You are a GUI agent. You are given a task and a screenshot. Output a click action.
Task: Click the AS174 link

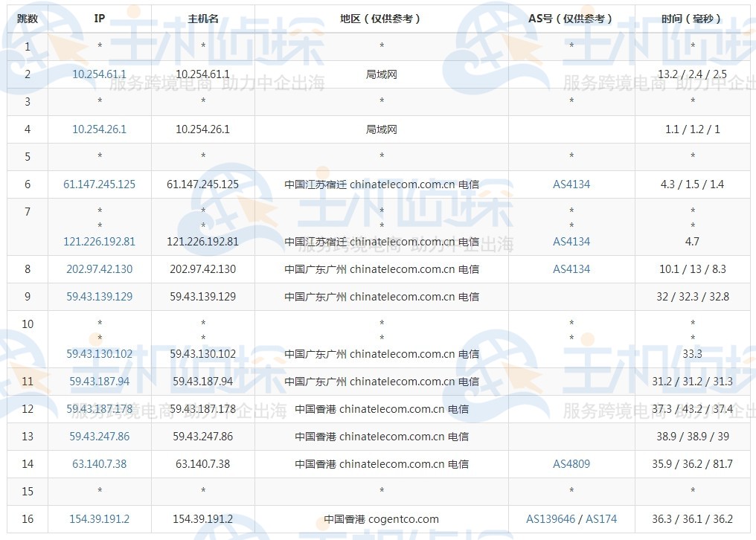tap(601, 518)
